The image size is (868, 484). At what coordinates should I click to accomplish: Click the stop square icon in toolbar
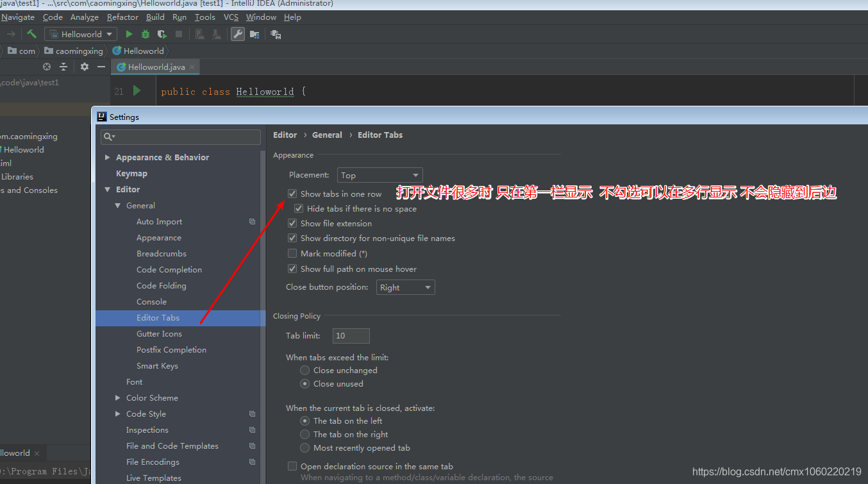click(x=179, y=34)
